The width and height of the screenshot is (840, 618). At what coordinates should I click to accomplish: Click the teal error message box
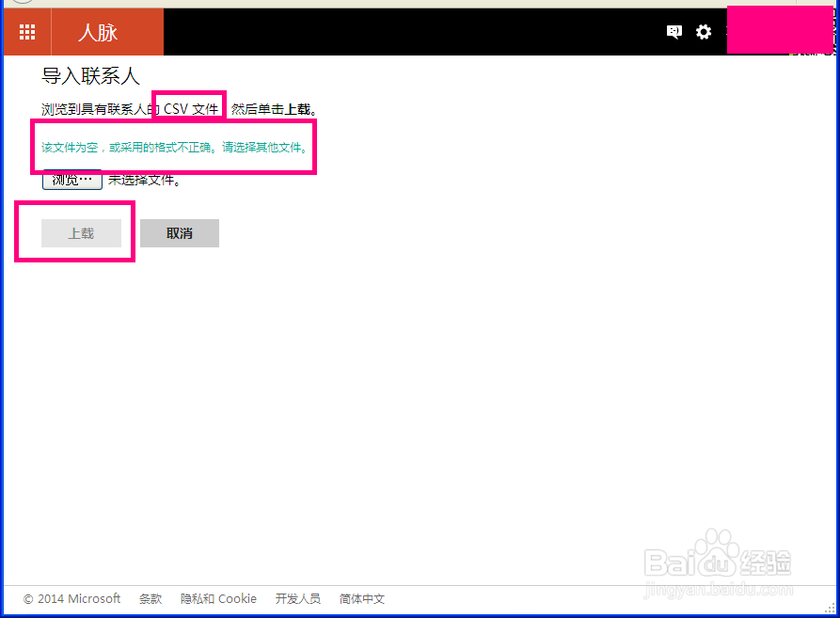[x=174, y=146]
